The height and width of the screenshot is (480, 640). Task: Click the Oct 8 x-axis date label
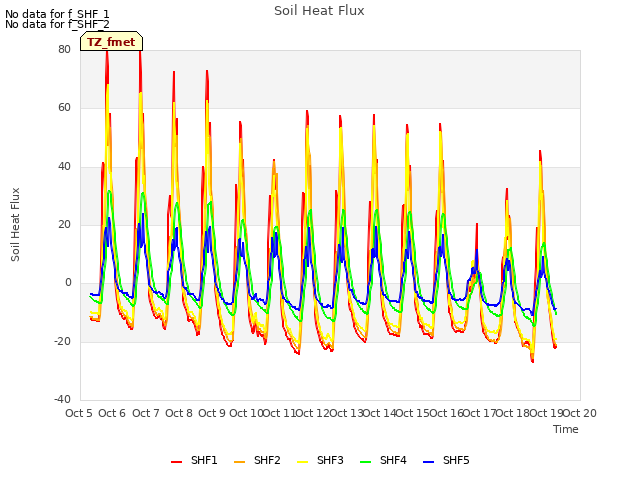(x=179, y=413)
